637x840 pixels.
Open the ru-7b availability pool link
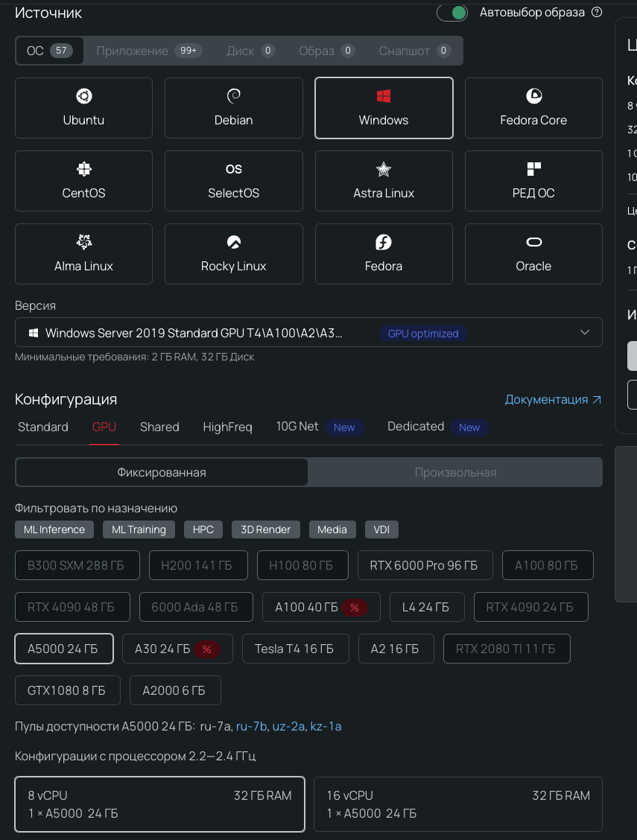point(251,726)
